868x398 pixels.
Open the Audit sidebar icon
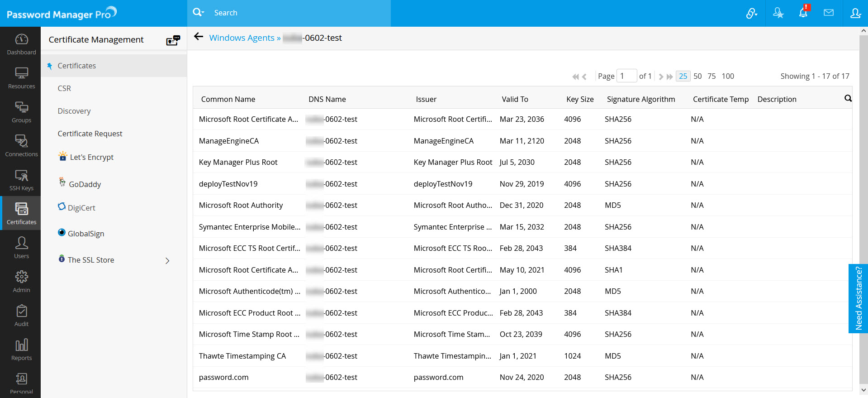tap(21, 316)
